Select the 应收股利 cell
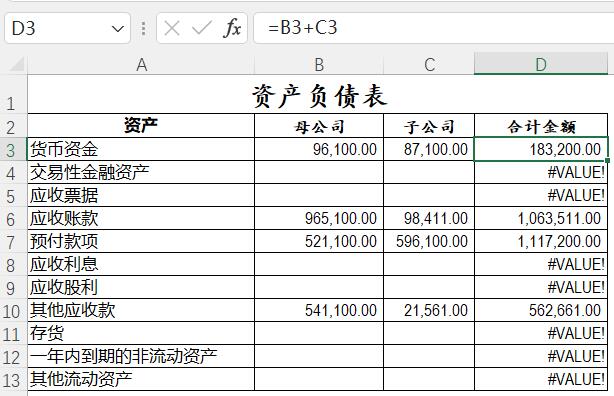 coord(141,287)
